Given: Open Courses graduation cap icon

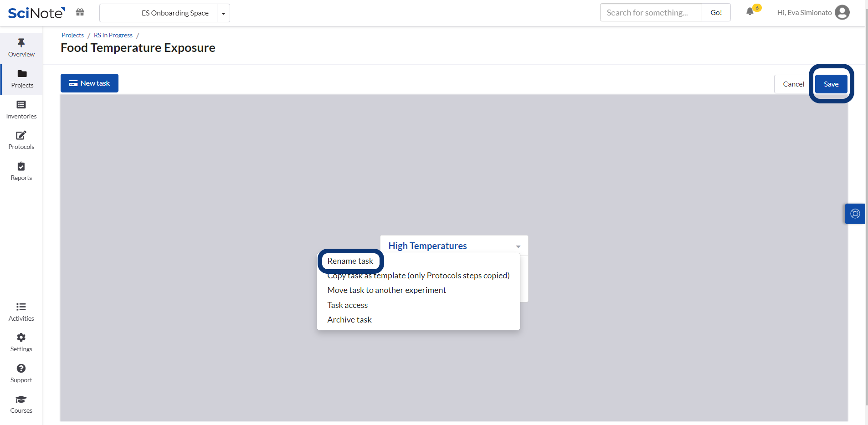Looking at the screenshot, I should point(21,399).
